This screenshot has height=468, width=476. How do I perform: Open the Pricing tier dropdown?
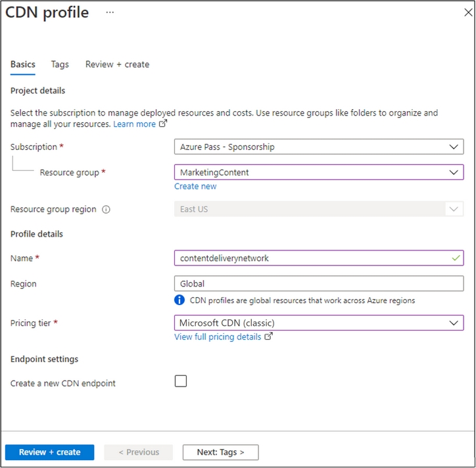click(319, 323)
